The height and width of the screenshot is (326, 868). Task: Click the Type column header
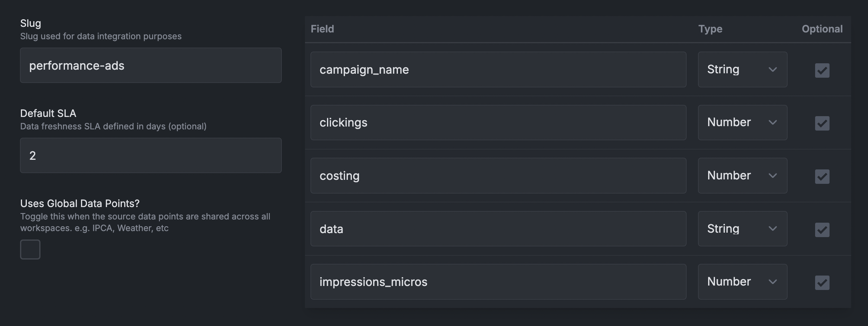tap(710, 29)
